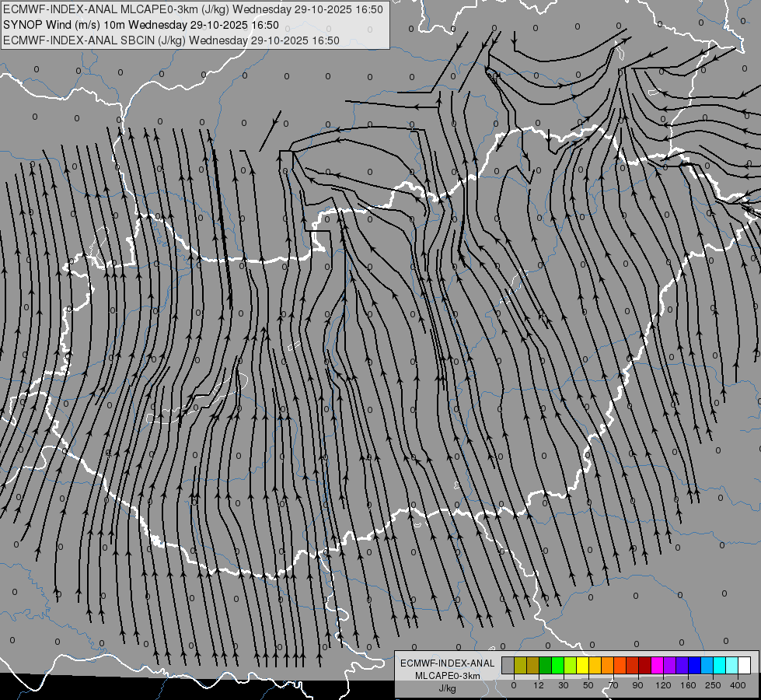Click the MLCAPE0-3km legend label
761x700 pixels.
[448, 676]
